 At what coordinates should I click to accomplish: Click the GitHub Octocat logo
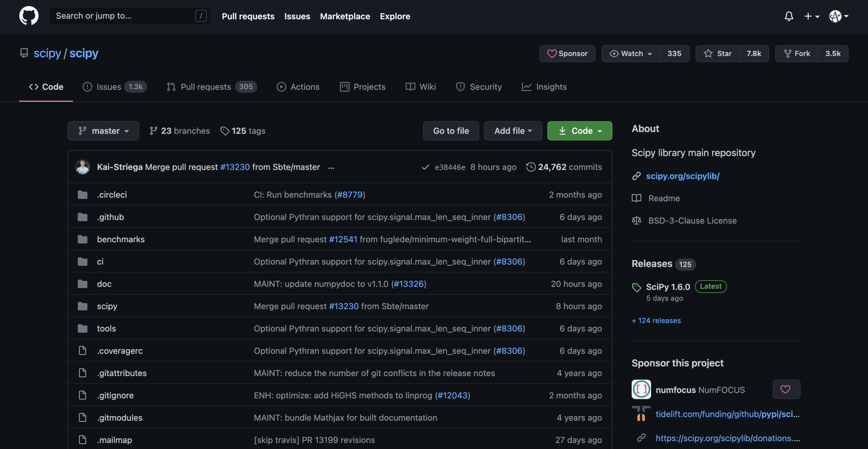pos(29,16)
